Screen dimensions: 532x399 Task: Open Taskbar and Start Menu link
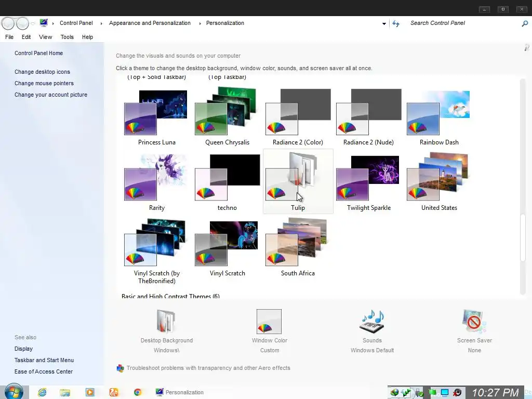(x=44, y=361)
